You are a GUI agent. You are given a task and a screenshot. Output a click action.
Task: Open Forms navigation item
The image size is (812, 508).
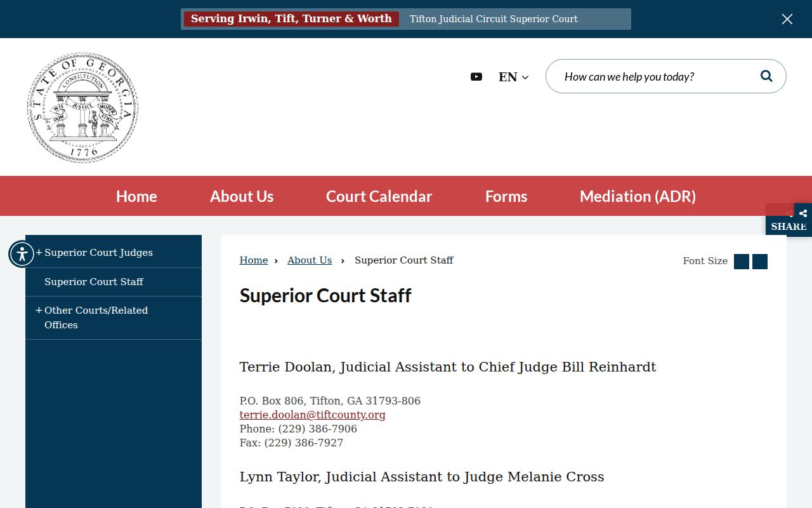coord(506,196)
